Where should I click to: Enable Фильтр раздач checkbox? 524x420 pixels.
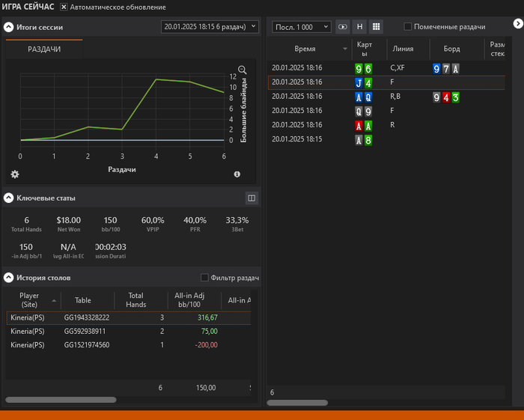tap(205, 278)
